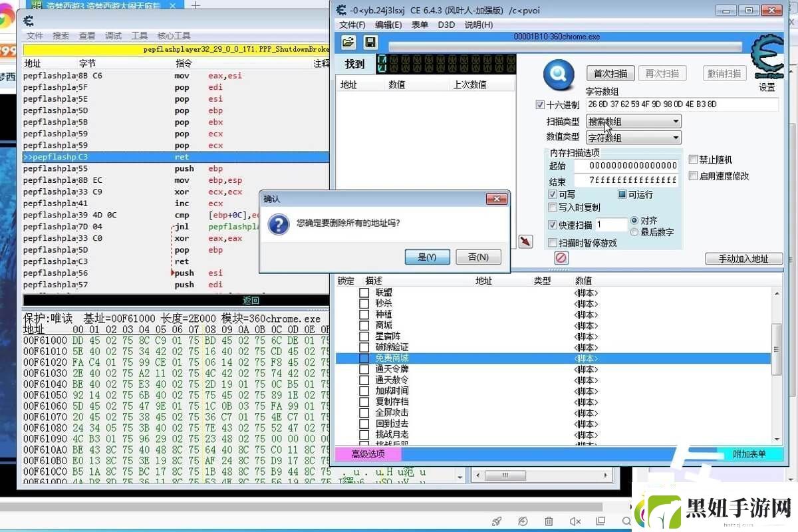Close the 确认 dialog with its X button

click(497, 199)
